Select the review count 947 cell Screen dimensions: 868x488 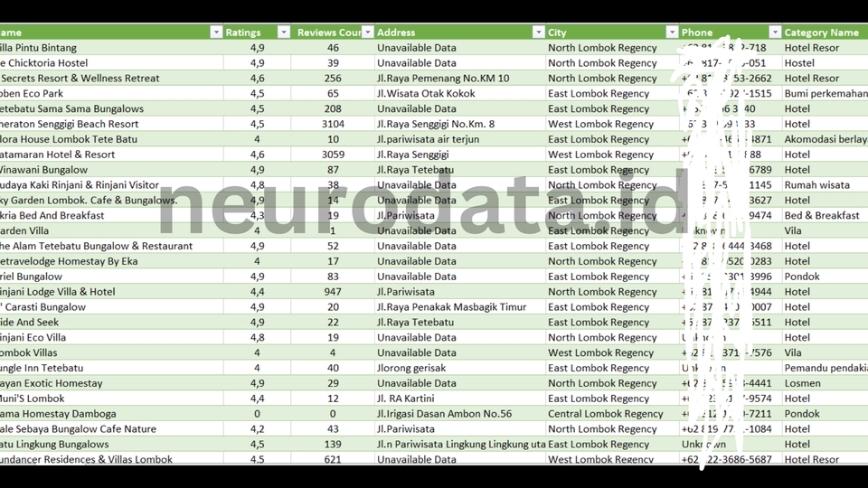[x=333, y=292]
